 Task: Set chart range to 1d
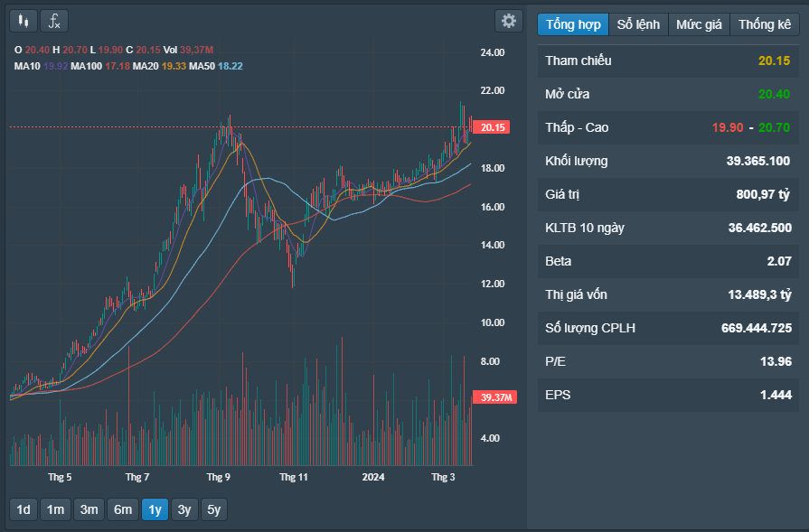point(23,509)
